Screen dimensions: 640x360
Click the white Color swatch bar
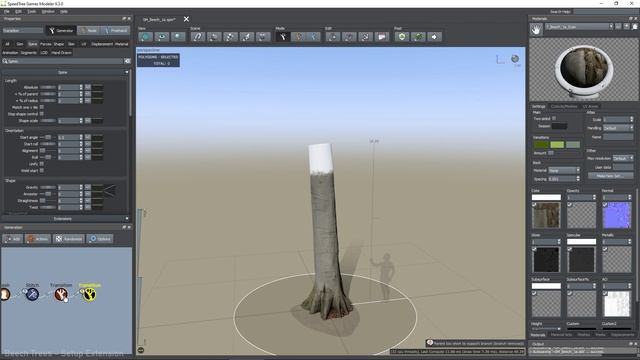coord(546,198)
